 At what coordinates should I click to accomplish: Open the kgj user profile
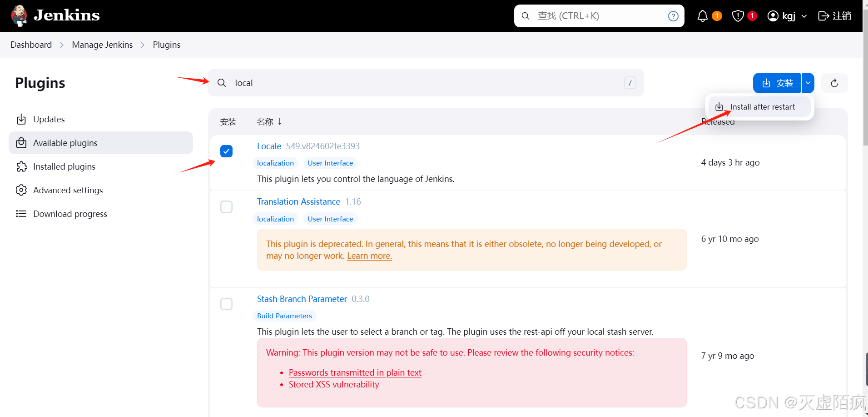tap(782, 16)
